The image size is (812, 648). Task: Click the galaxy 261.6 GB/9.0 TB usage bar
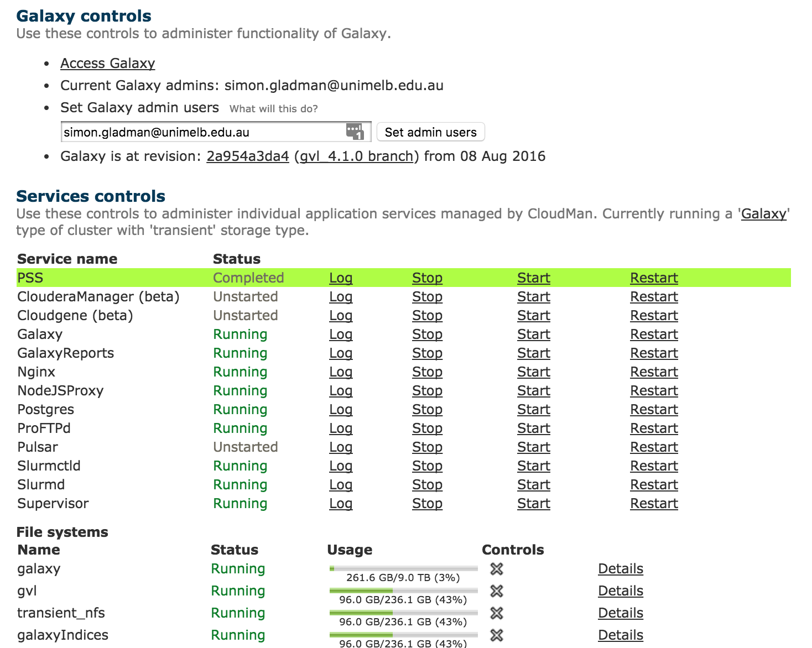403,568
